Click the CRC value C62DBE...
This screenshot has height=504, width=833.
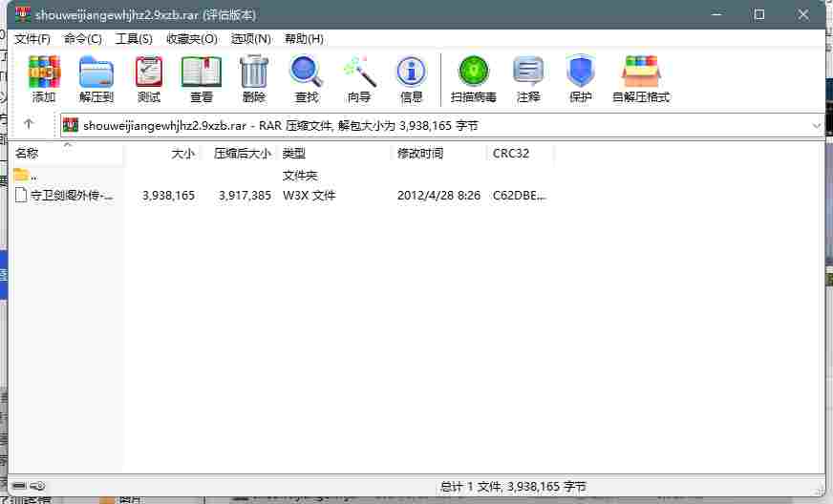519,196
